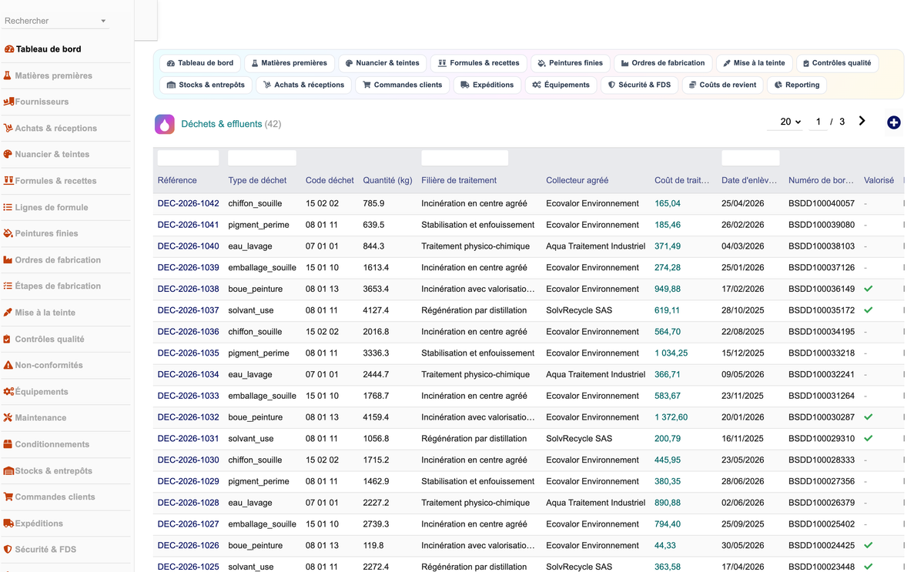Click the Fournisseurs icon in sidebar

point(8,102)
